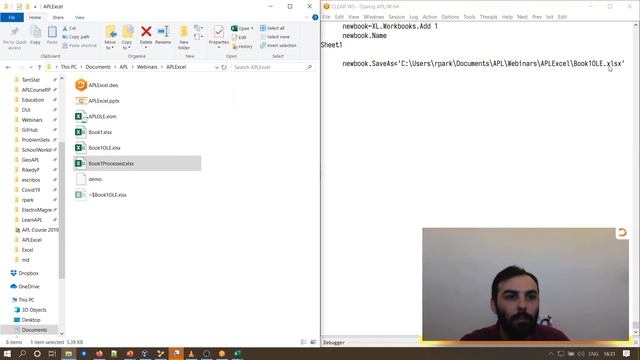
Task: Switch to the View ribbon tab
Action: [80, 17]
